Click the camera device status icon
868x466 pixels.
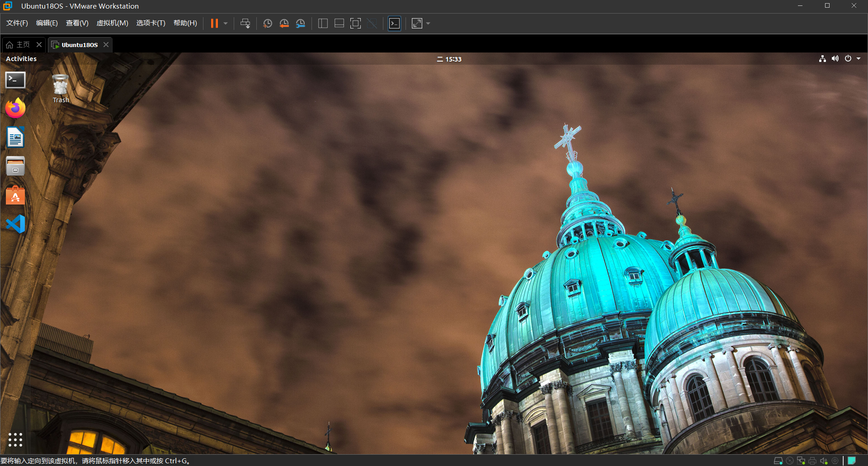[835, 461]
